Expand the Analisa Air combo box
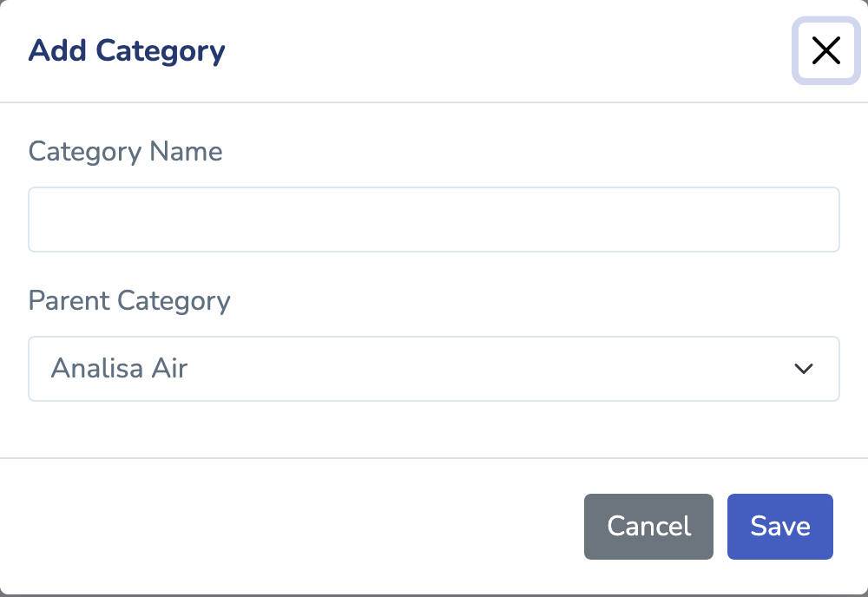 [434, 369]
